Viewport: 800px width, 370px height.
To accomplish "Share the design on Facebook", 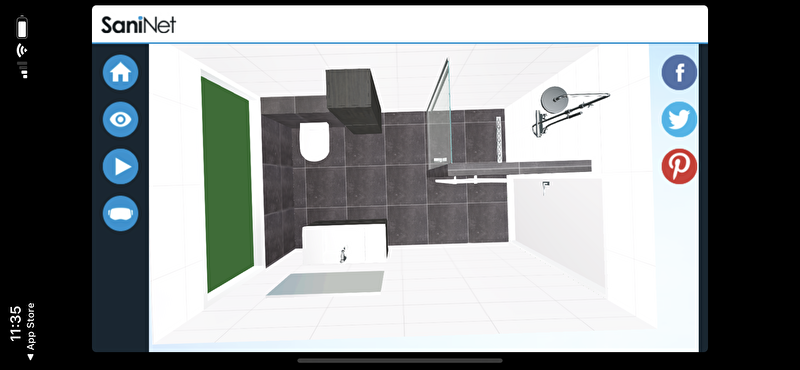I will click(679, 72).
